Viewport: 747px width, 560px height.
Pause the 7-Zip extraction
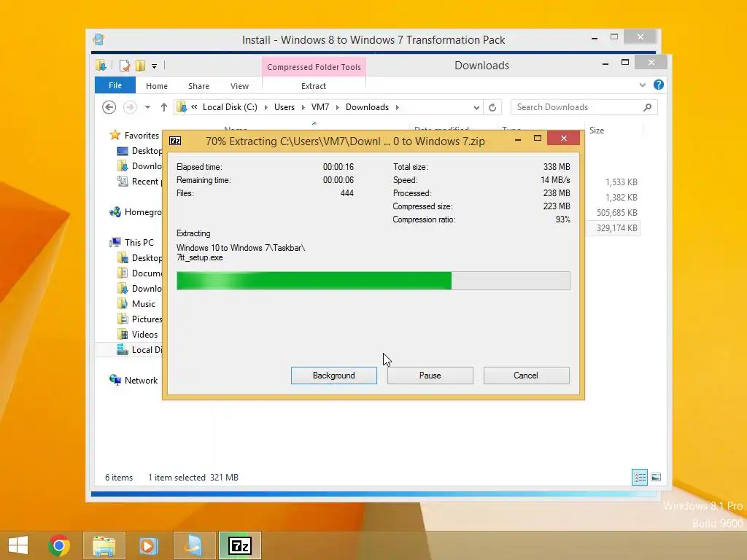(430, 376)
